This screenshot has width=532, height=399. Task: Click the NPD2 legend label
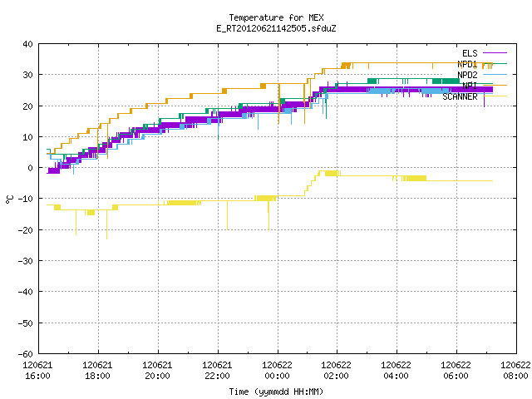tap(467, 75)
